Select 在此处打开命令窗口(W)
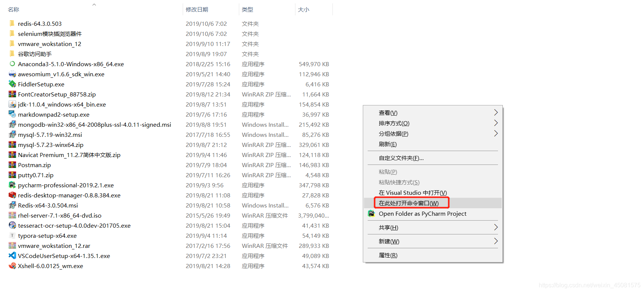Image resolution: width=644 pixels, height=292 pixels. (x=433, y=203)
